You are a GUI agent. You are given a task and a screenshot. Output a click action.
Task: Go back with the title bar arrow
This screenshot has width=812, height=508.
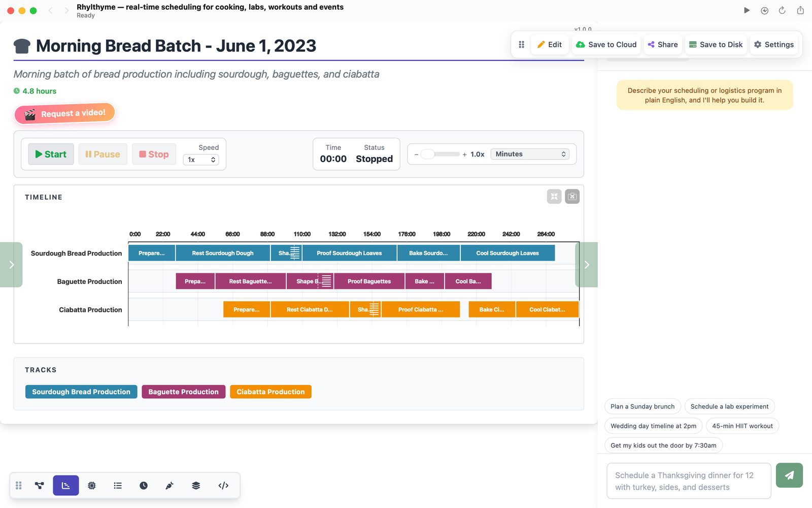click(x=50, y=10)
